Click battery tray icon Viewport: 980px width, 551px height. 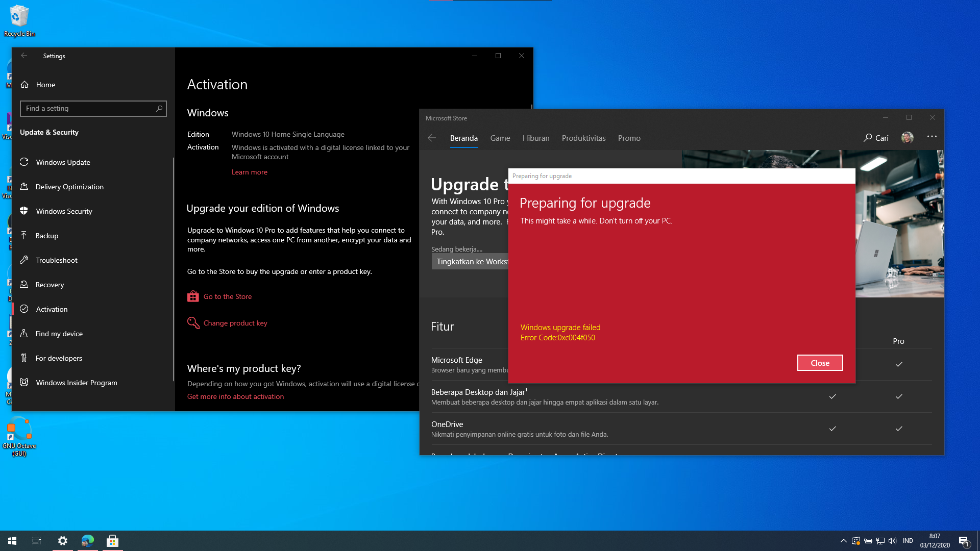(868, 541)
